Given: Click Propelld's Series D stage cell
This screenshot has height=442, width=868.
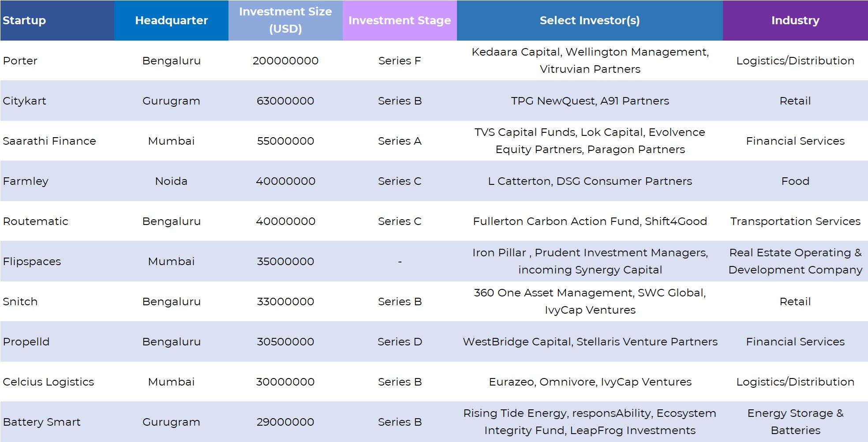Looking at the screenshot, I should coord(400,341).
